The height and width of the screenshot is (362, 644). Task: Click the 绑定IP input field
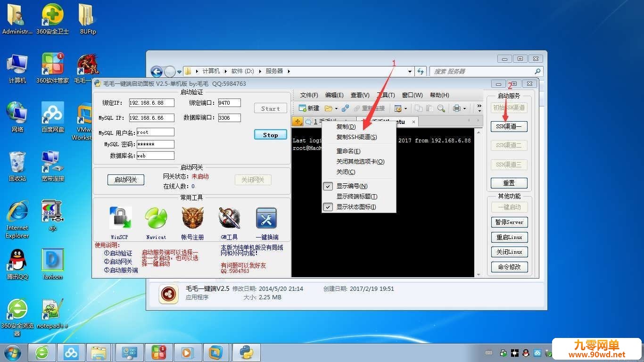pyautogui.click(x=151, y=103)
